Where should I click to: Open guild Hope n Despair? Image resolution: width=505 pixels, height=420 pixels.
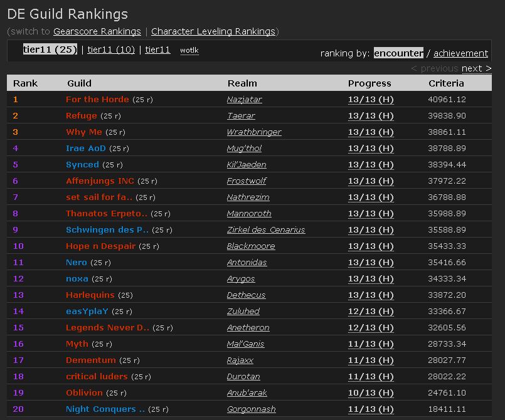tap(100, 246)
